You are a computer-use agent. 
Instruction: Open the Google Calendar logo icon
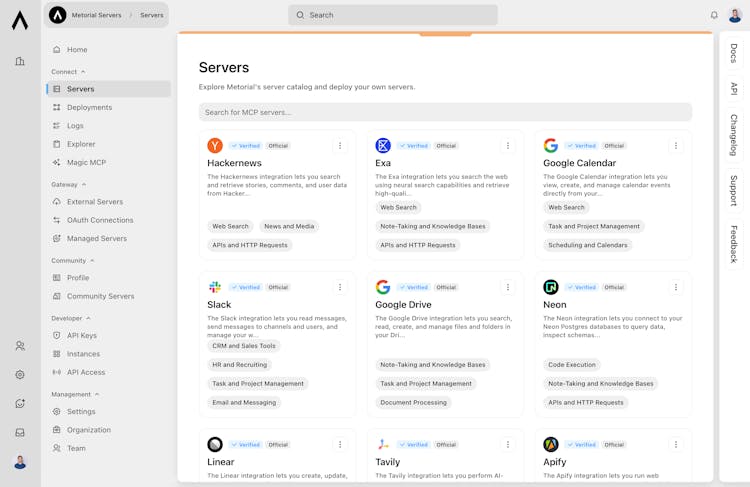click(551, 145)
